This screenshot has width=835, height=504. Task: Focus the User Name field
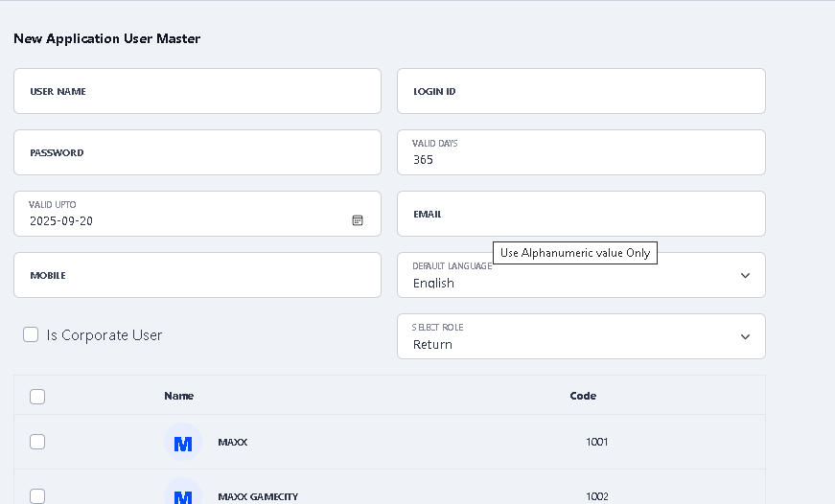click(197, 91)
